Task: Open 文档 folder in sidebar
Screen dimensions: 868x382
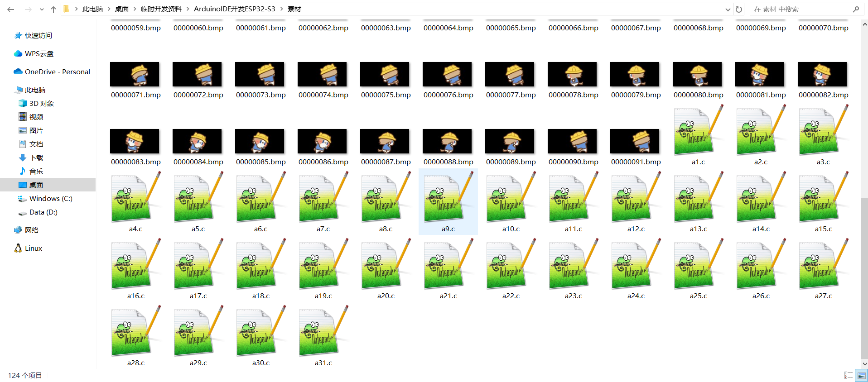Action: [36, 144]
